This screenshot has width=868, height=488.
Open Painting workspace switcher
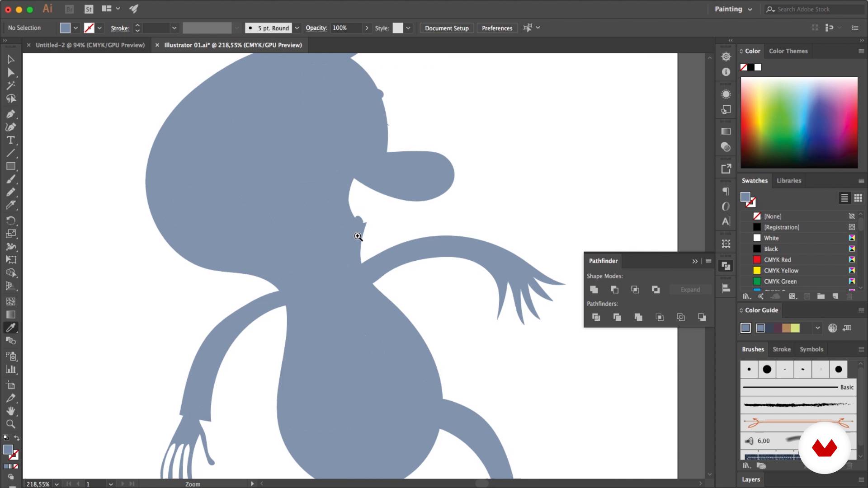733,9
